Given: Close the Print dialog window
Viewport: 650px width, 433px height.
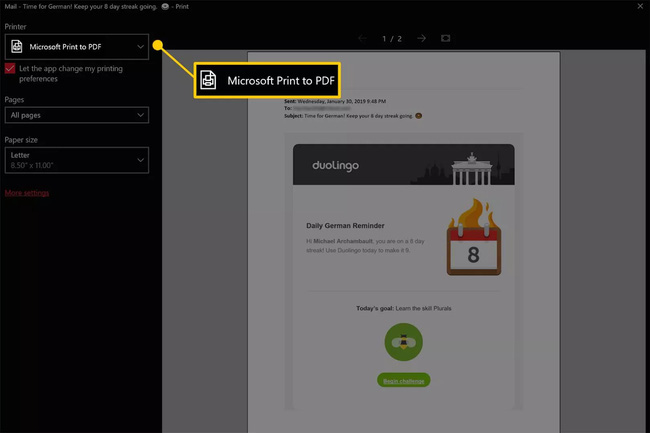Looking at the screenshot, I should (640, 6).
